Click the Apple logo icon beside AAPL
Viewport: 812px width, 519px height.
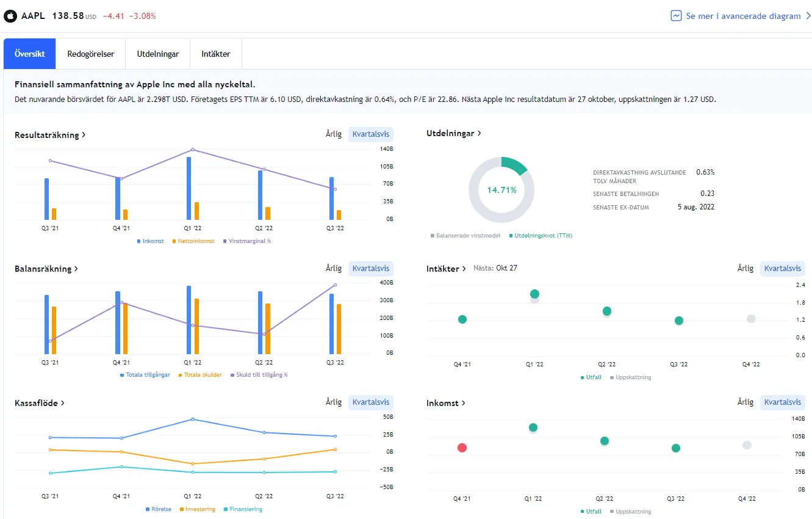point(10,16)
